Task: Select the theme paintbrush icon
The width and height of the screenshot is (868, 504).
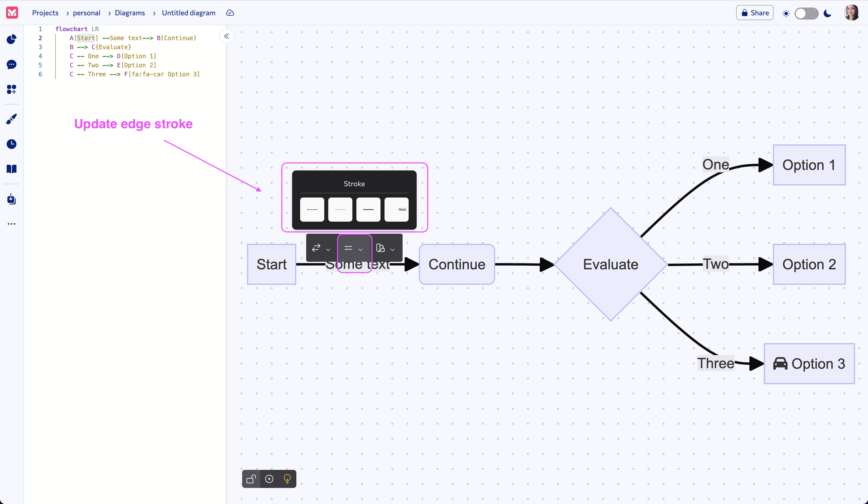Action: (12, 119)
